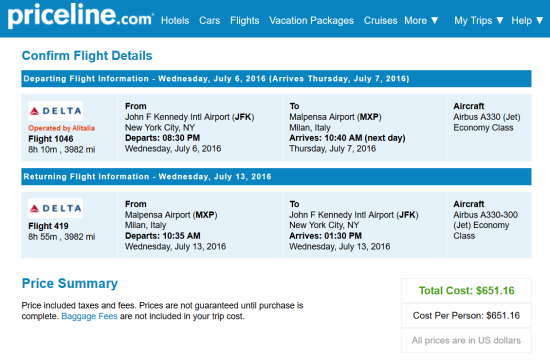Select the Total Cost $651.16 box
Image resolution: width=550 pixels, height=364 pixels.
click(467, 291)
